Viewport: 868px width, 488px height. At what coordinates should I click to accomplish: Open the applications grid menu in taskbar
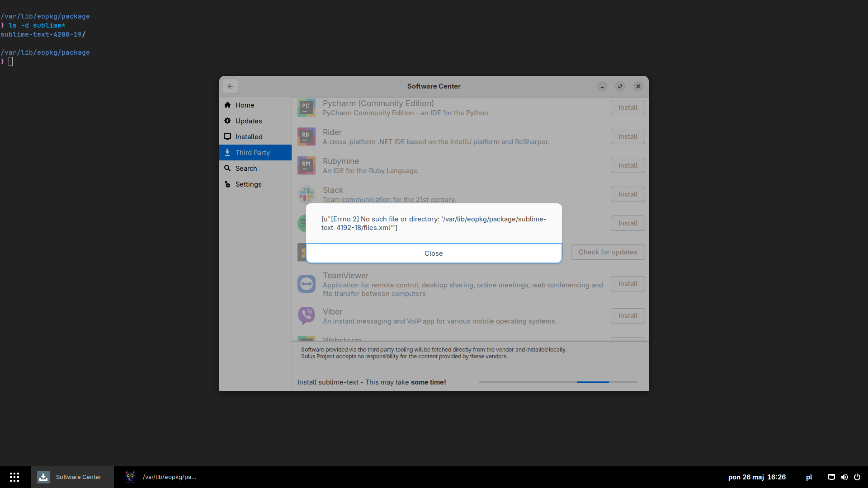[14, 477]
